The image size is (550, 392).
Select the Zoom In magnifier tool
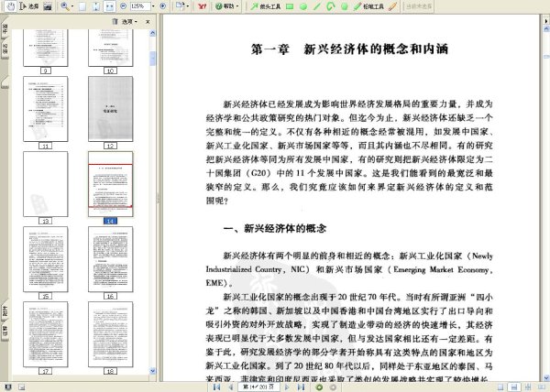(x=65, y=6)
